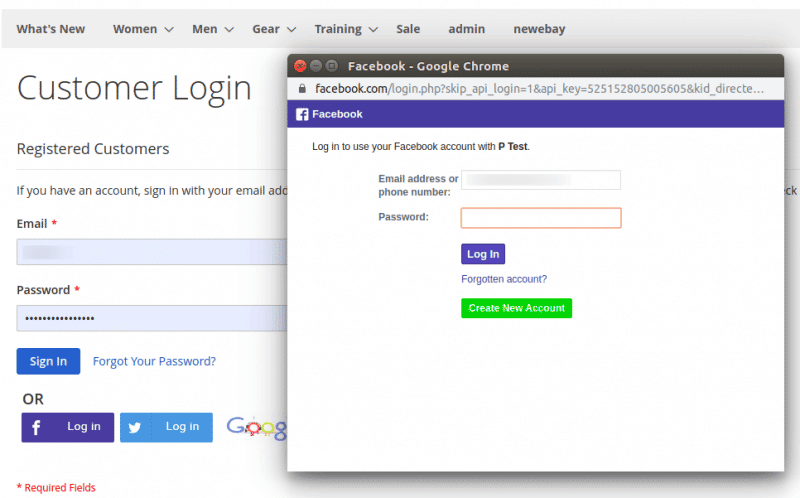Click the Facebook Log In button

[483, 254]
